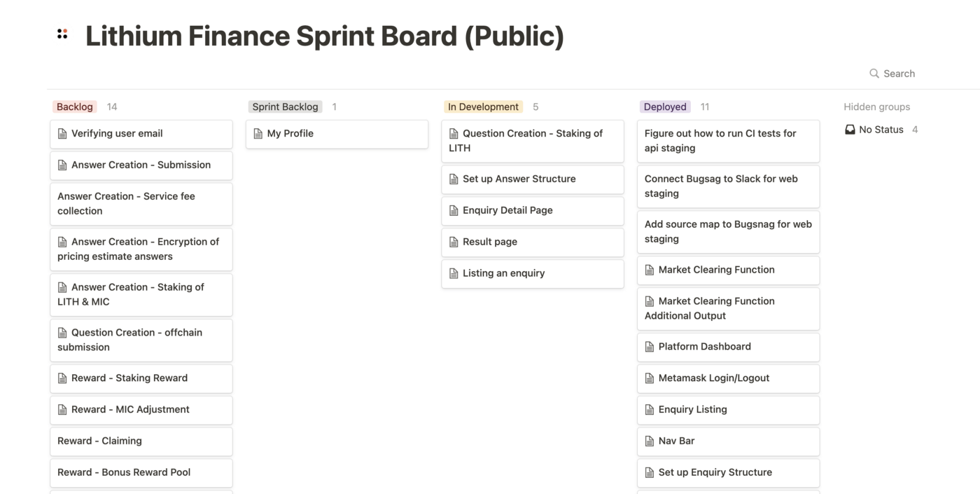Screen dimensions: 980x494
Task: Open the Nav Bar title text
Action: [x=677, y=441]
